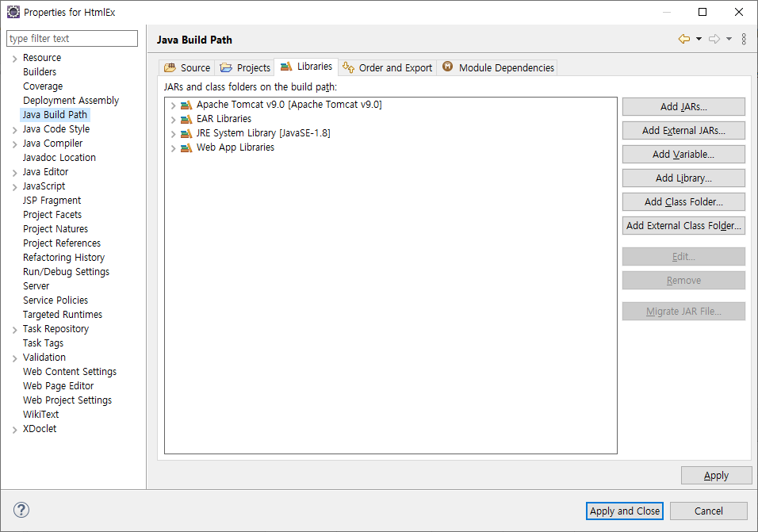758x532 pixels.
Task: Click the Apply button
Action: tap(717, 476)
